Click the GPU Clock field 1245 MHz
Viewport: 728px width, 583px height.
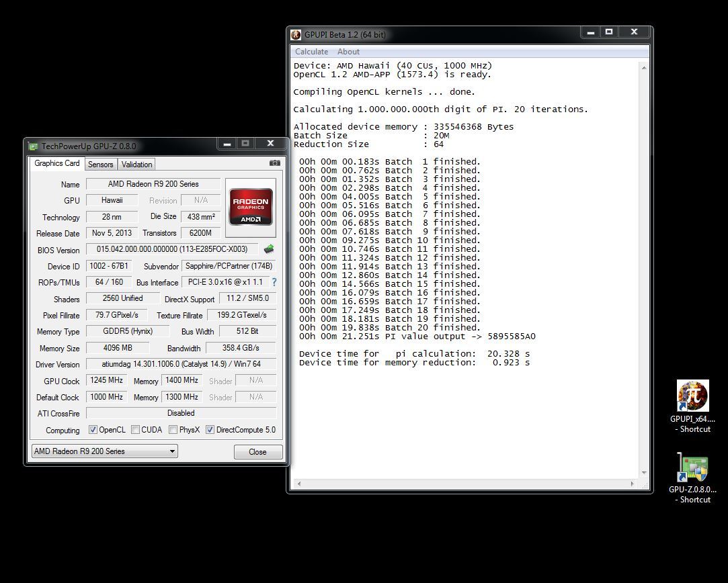tap(106, 380)
